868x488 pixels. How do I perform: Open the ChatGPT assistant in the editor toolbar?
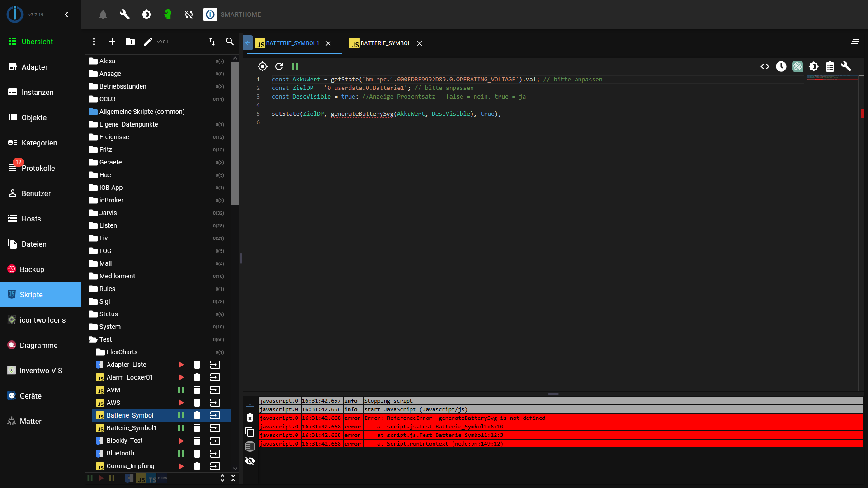click(797, 66)
